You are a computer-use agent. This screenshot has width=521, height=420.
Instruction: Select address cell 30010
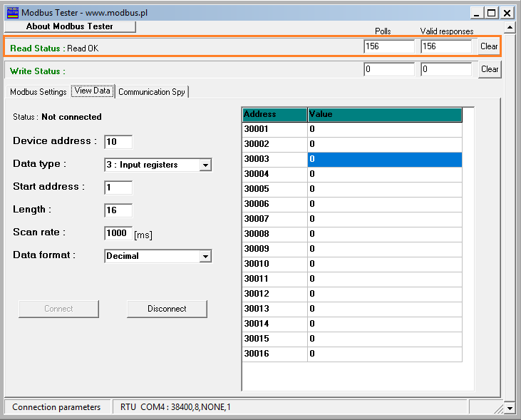pos(275,265)
